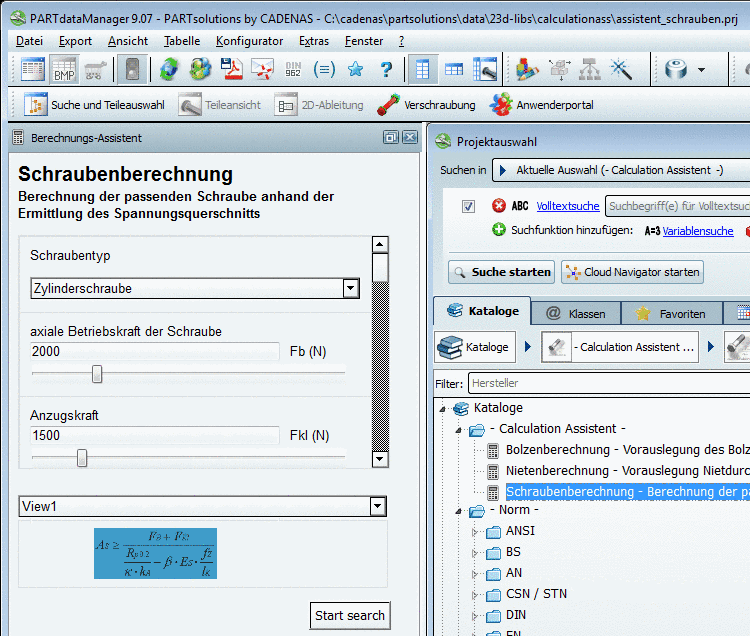Remove Volltextsuche with red X icon
Viewport: 750px width, 636px height.
pyautogui.click(x=499, y=206)
